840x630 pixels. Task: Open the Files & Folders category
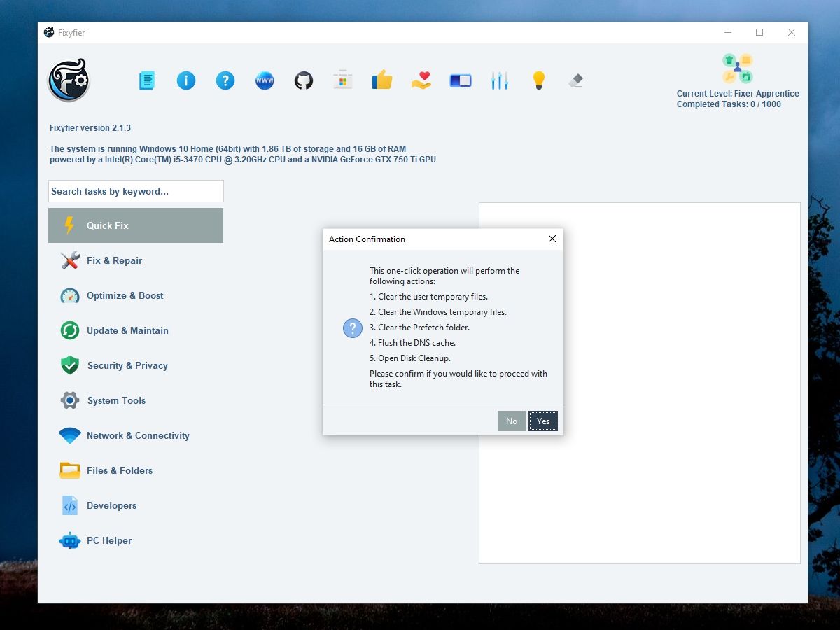tap(136, 470)
